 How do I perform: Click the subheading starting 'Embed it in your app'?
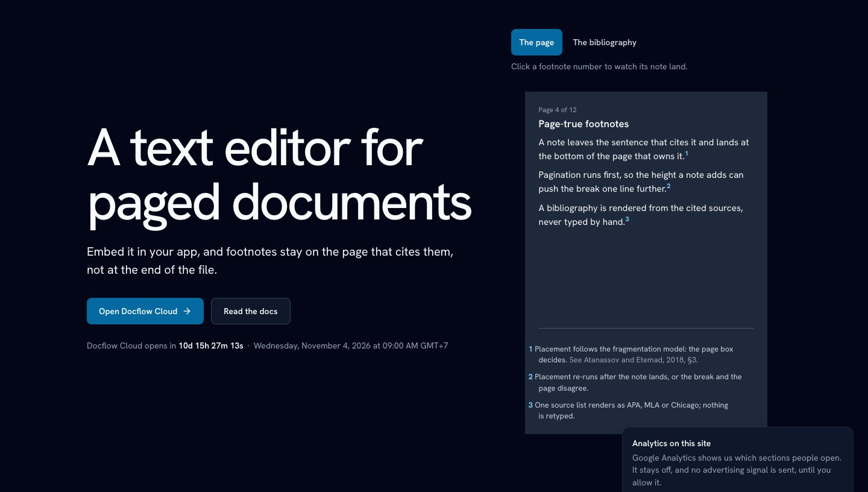pyautogui.click(x=270, y=260)
